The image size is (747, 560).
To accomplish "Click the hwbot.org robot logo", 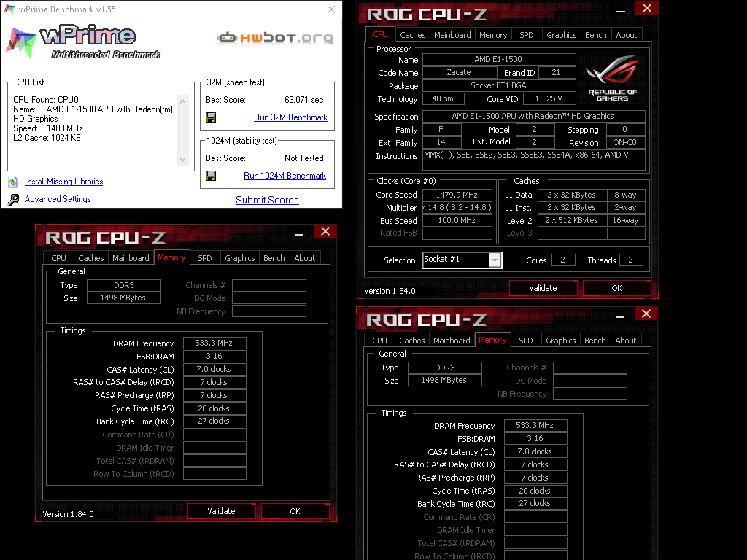I will pyautogui.click(x=228, y=36).
